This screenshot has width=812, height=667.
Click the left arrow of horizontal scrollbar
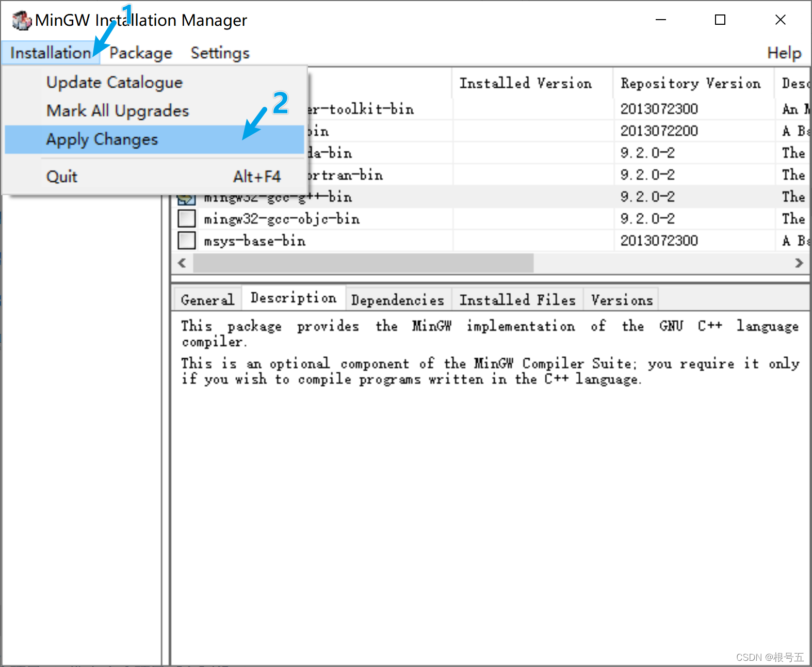182,263
